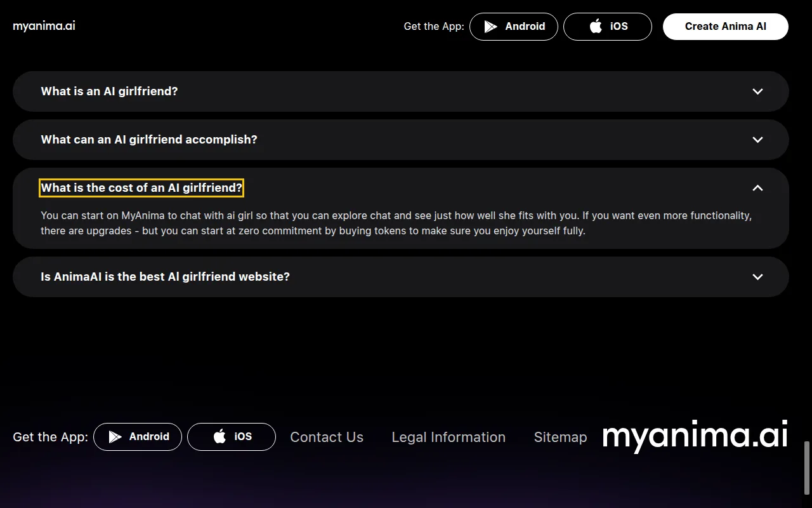This screenshot has height=508, width=812.
Task: Click the Apple icon in header
Action: 596,27
